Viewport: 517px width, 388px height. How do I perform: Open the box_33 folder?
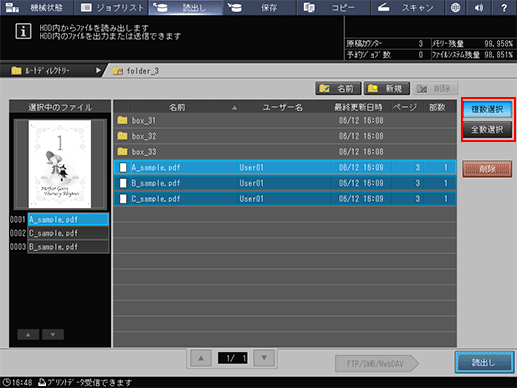pyautogui.click(x=285, y=152)
